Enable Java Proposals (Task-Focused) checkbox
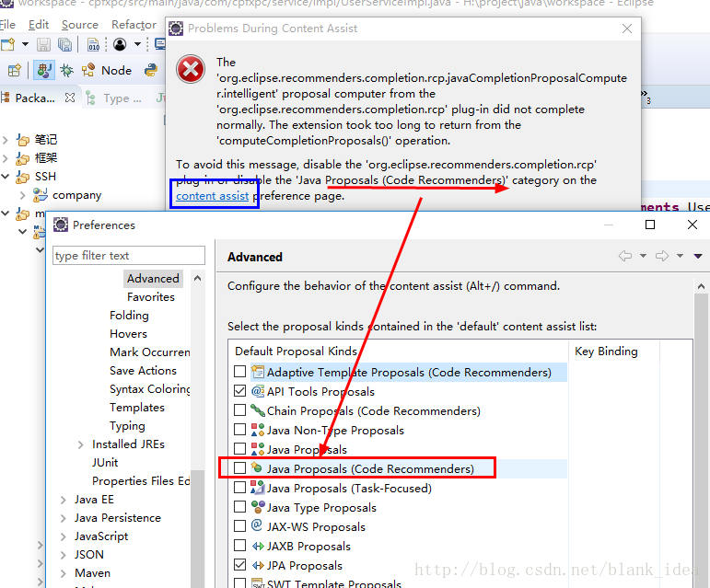710x588 pixels. 240,488
